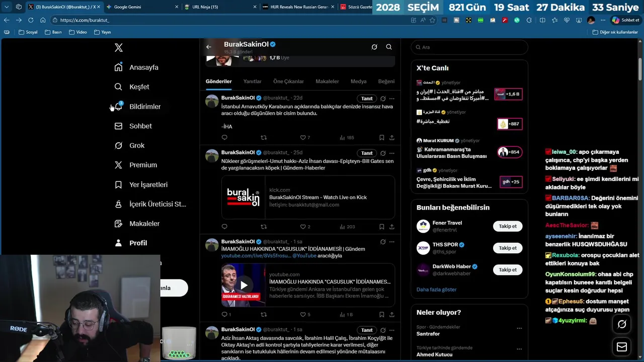
Task: Click floating Grok button bottom right
Action: tap(622, 325)
